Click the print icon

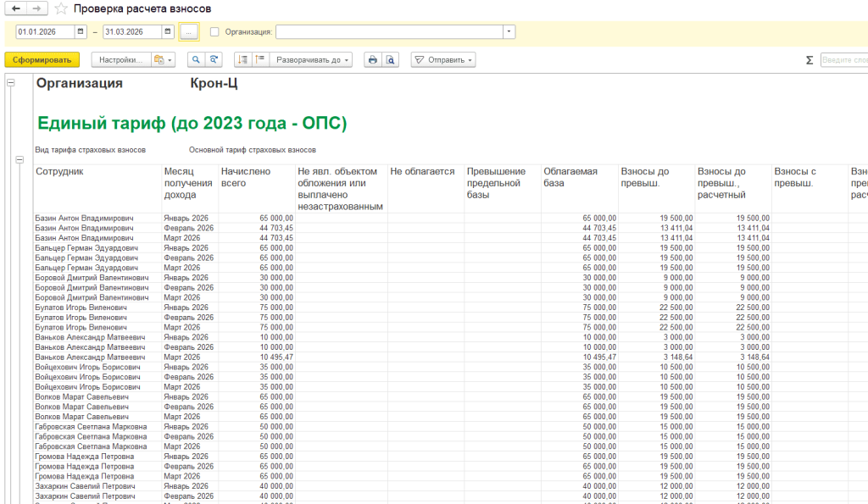point(373,60)
